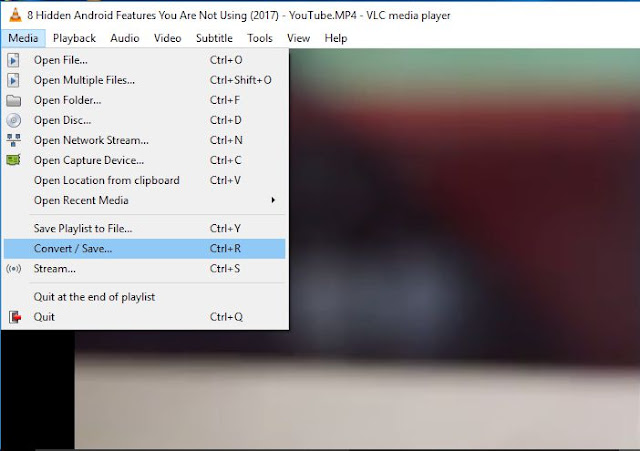Click the disc icon beside Open Disc
This screenshot has height=451, width=640.
[13, 120]
